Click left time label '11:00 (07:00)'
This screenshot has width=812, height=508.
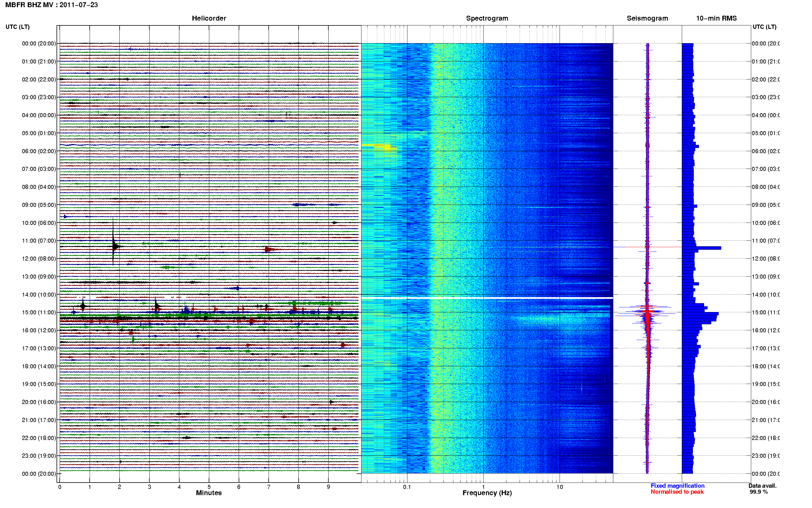pyautogui.click(x=39, y=241)
